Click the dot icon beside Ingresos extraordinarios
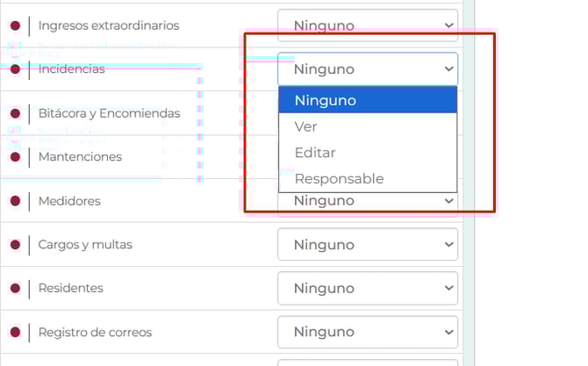588x366 pixels. [x=15, y=25]
